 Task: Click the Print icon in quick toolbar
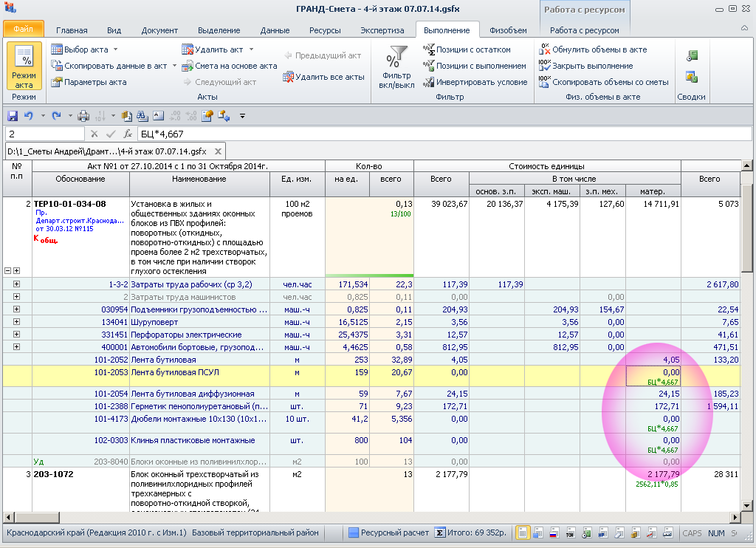pyautogui.click(x=83, y=115)
